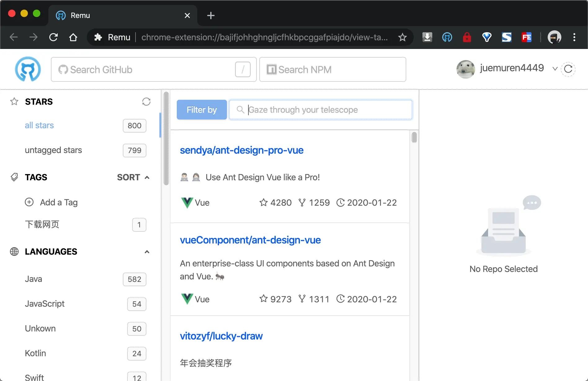The width and height of the screenshot is (588, 381).
Task: Select the 下载网页 tag
Action: point(42,225)
